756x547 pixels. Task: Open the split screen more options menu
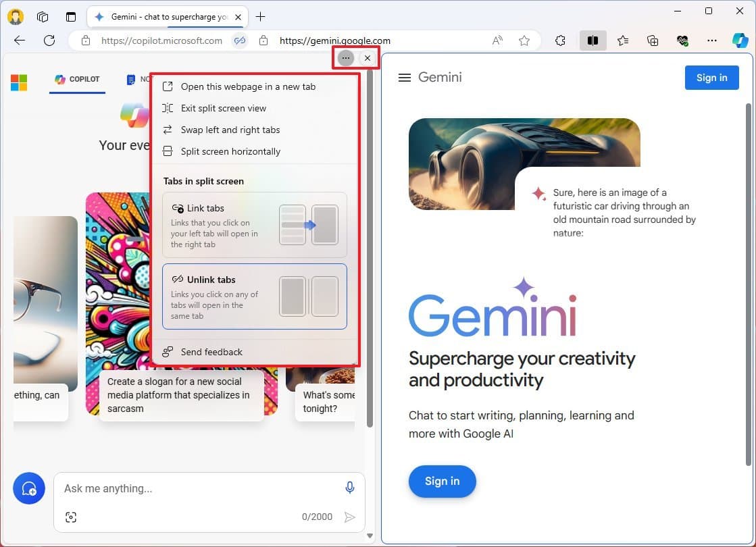pos(345,57)
